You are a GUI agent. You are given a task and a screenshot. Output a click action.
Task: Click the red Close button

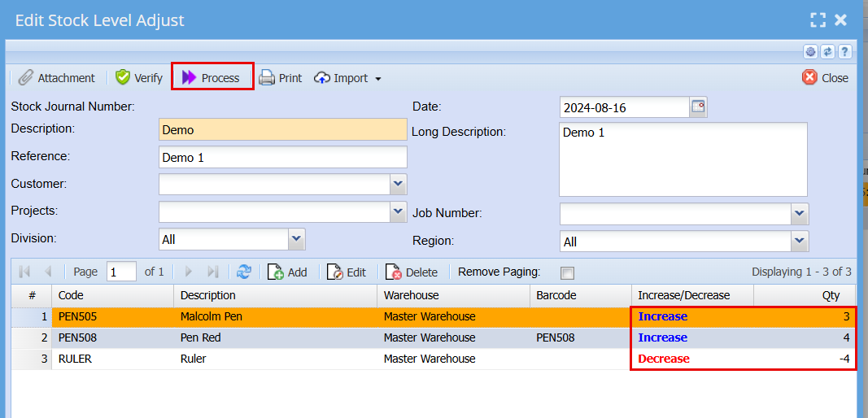pyautogui.click(x=825, y=78)
